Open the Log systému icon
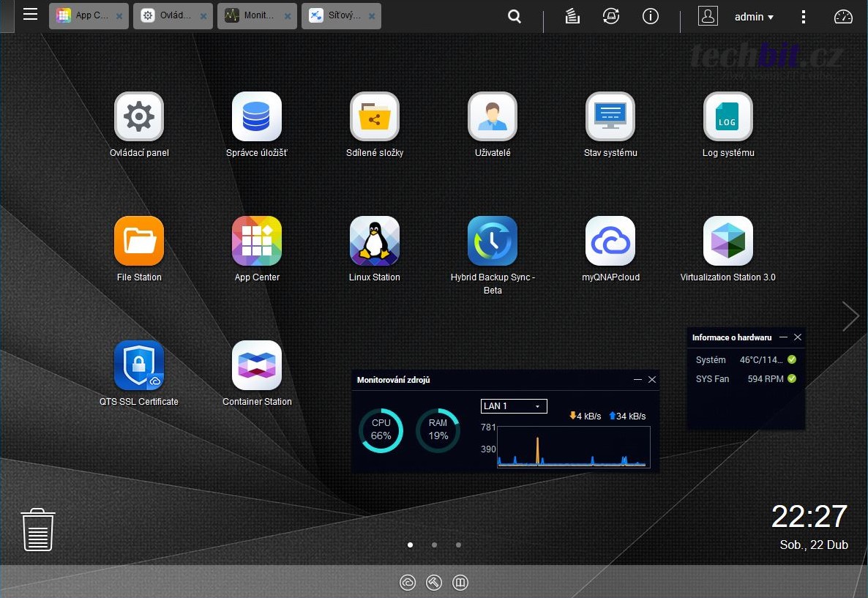 click(727, 116)
